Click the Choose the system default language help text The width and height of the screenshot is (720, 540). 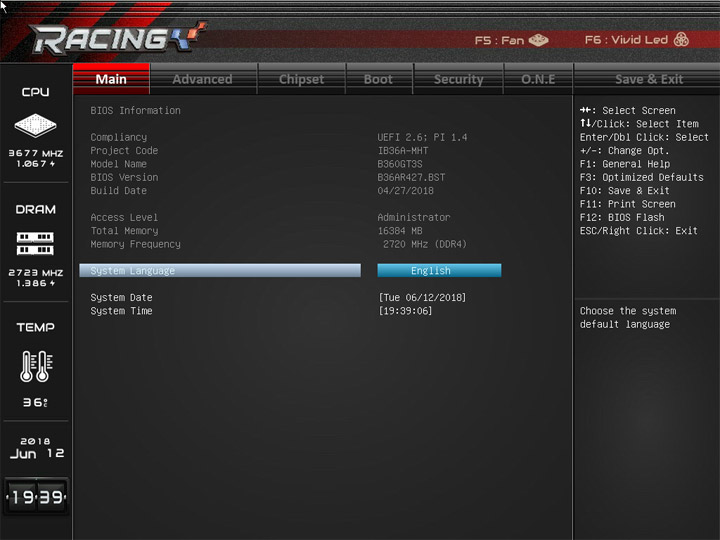click(x=628, y=317)
